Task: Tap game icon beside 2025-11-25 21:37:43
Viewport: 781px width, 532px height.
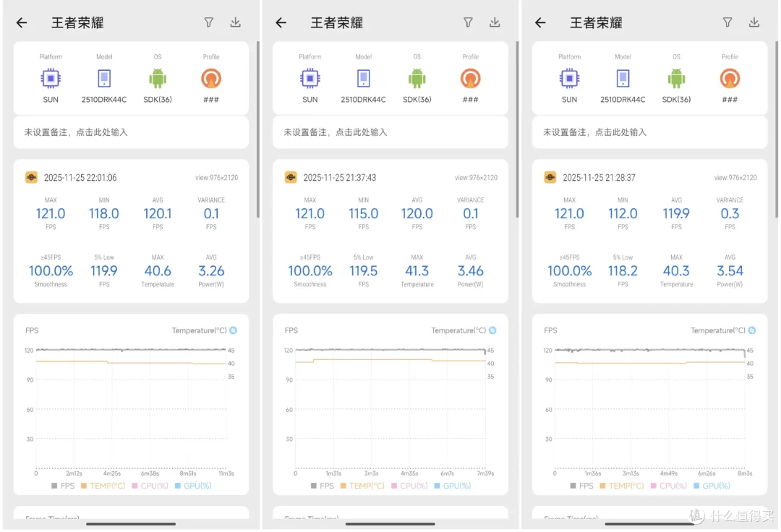Action: (291, 177)
